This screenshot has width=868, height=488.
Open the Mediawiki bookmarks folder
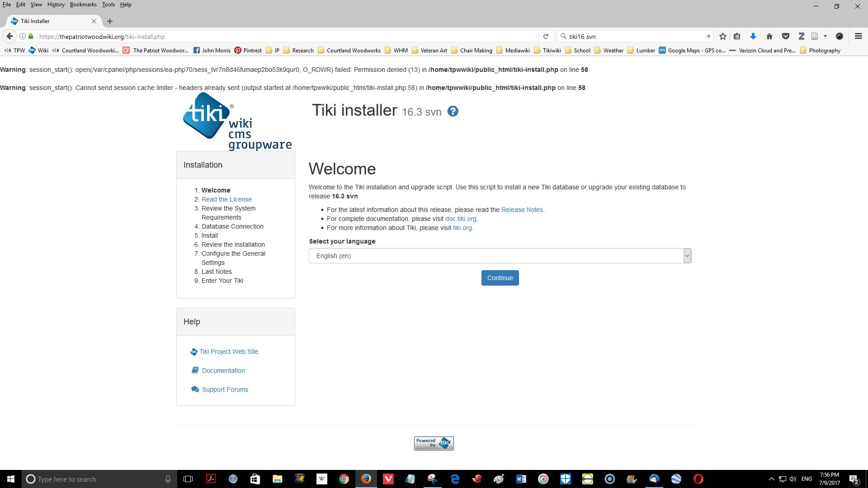(513, 51)
